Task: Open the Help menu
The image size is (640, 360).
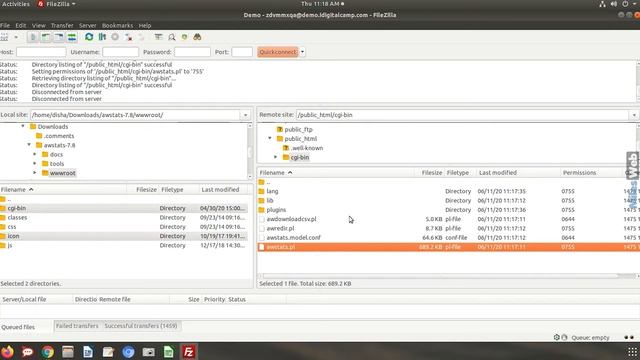Action: point(145,25)
